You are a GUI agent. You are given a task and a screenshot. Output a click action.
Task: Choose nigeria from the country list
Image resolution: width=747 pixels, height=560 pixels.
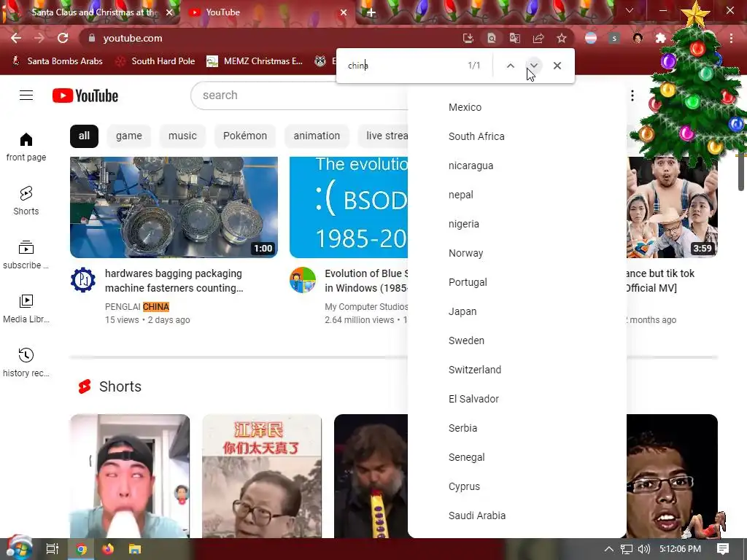coord(517,224)
